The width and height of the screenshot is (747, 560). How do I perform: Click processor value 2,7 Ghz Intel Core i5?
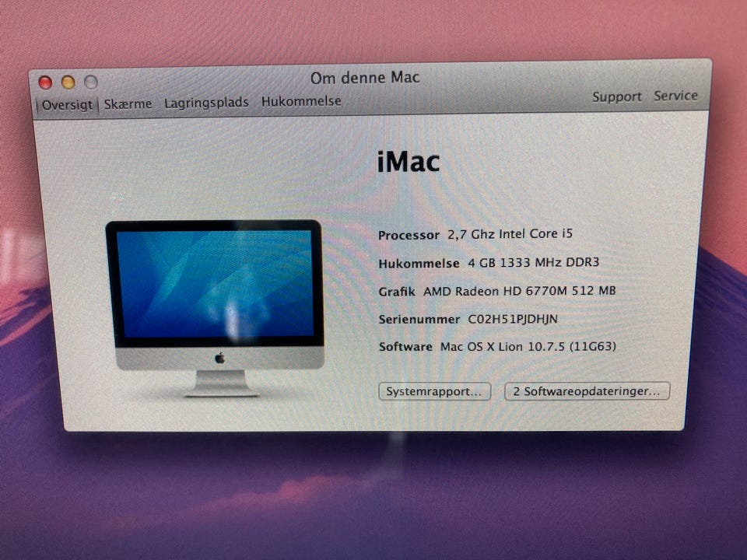tap(510, 234)
